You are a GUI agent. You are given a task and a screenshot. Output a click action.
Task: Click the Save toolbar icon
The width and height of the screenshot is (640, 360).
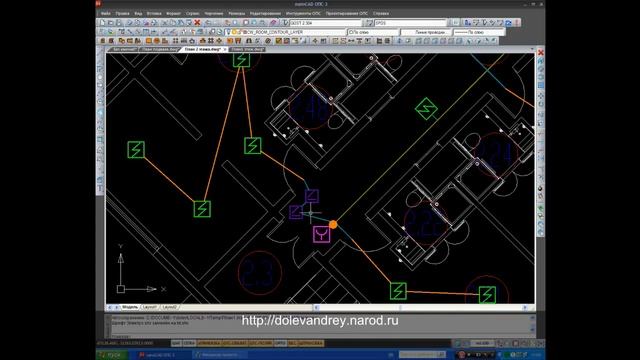coord(118,23)
